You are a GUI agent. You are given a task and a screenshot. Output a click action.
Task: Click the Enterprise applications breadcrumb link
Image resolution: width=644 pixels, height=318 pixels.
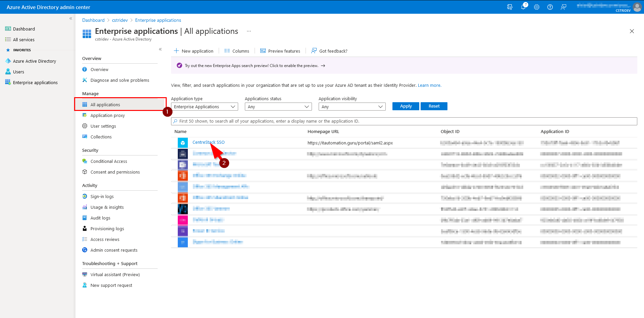tap(158, 20)
